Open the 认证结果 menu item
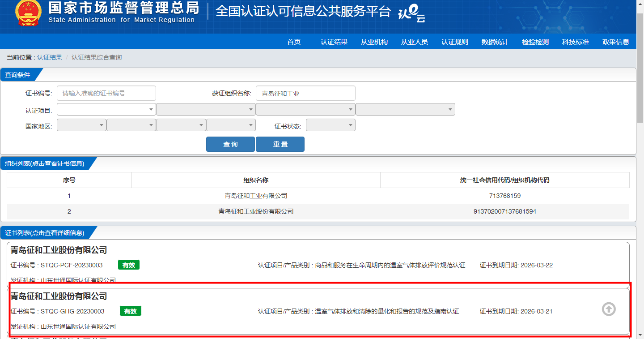This screenshot has width=644, height=339. click(334, 42)
